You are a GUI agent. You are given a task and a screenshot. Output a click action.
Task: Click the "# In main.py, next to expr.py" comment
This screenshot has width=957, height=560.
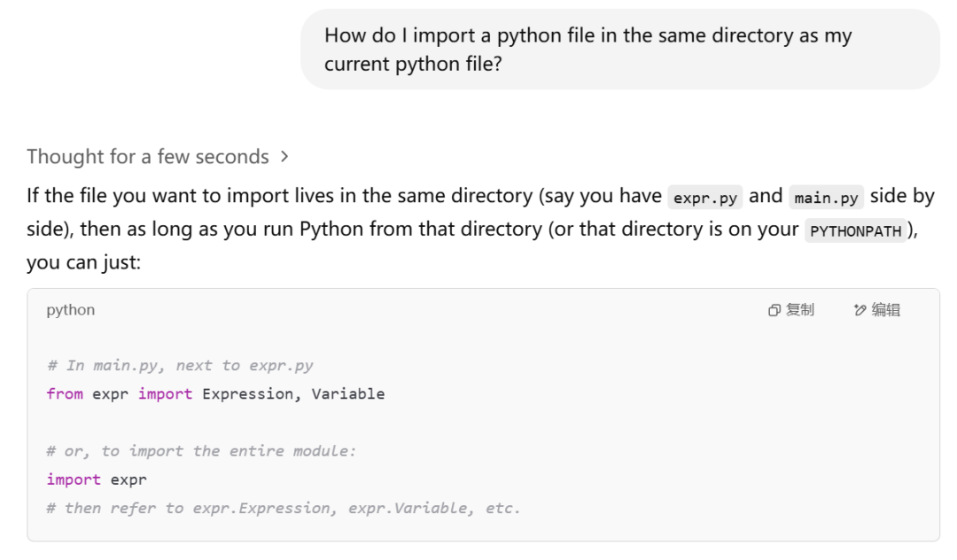pos(180,366)
